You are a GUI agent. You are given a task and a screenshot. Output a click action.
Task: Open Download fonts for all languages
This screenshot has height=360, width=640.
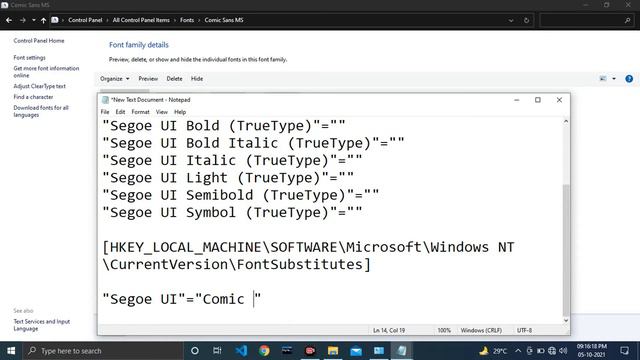41,111
